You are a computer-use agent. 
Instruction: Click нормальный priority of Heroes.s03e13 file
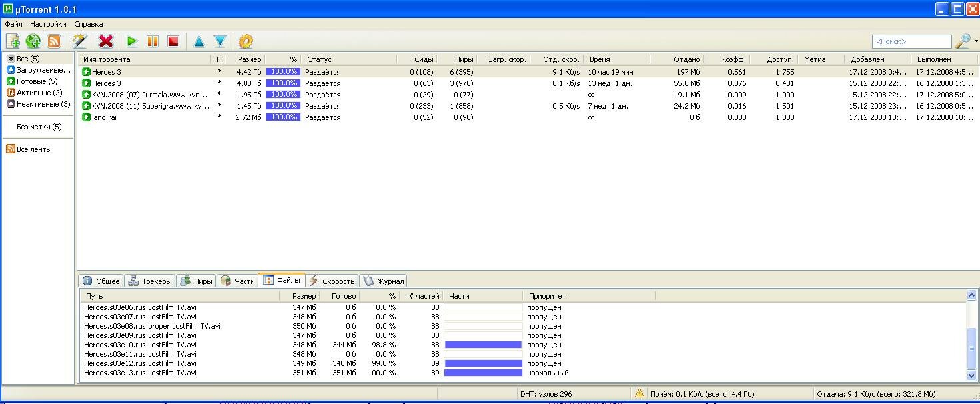[548, 373]
